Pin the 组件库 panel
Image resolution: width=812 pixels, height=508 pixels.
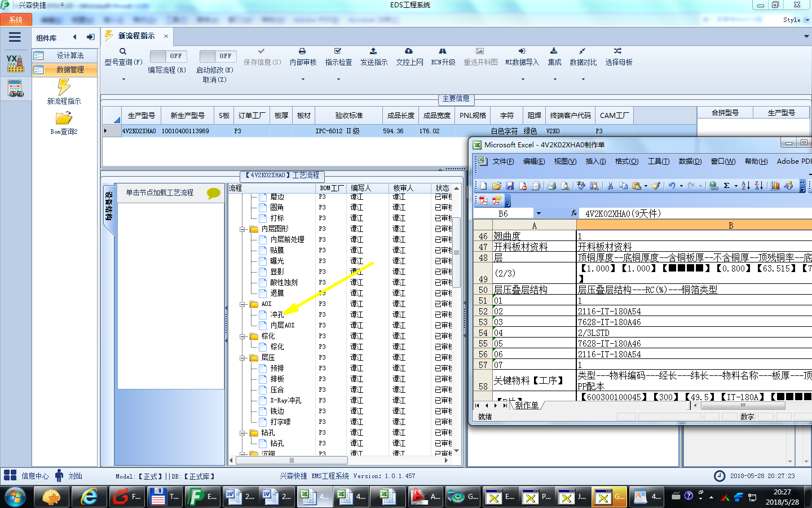[x=90, y=37]
